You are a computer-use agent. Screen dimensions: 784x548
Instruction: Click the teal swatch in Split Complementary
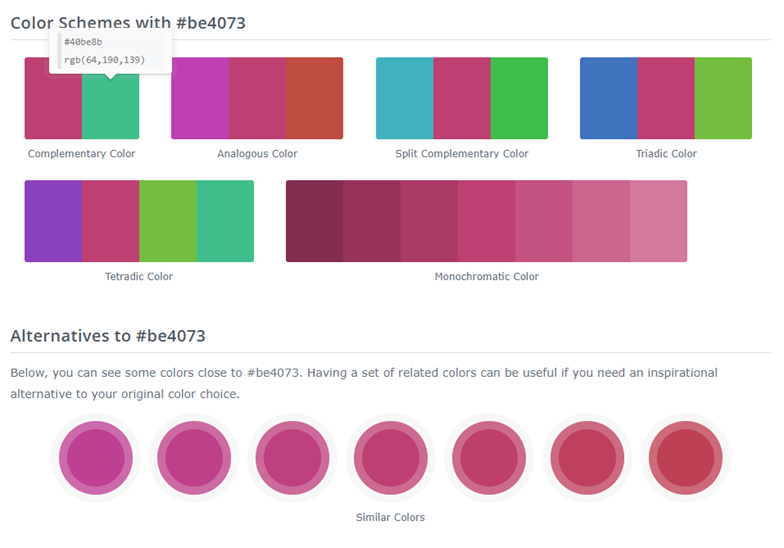tap(405, 98)
